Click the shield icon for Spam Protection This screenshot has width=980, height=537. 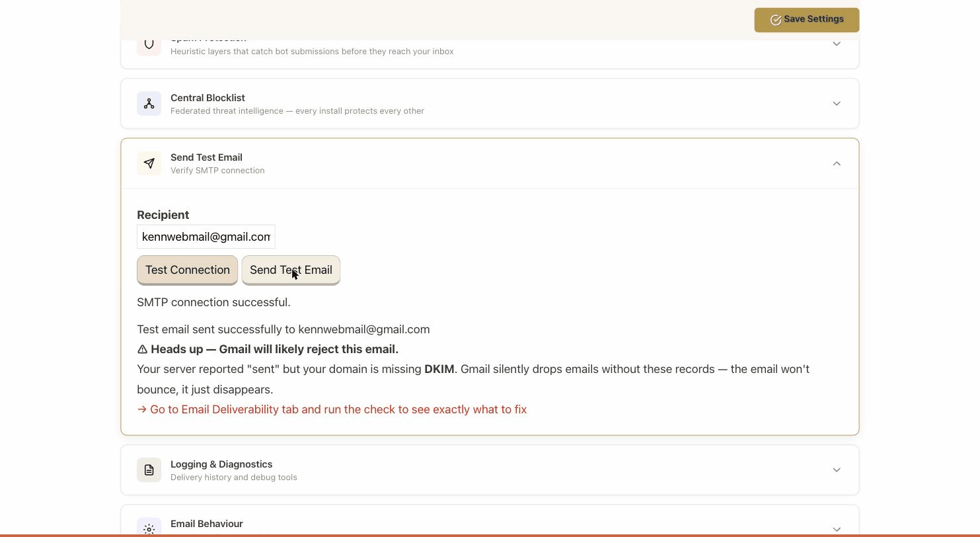point(149,45)
